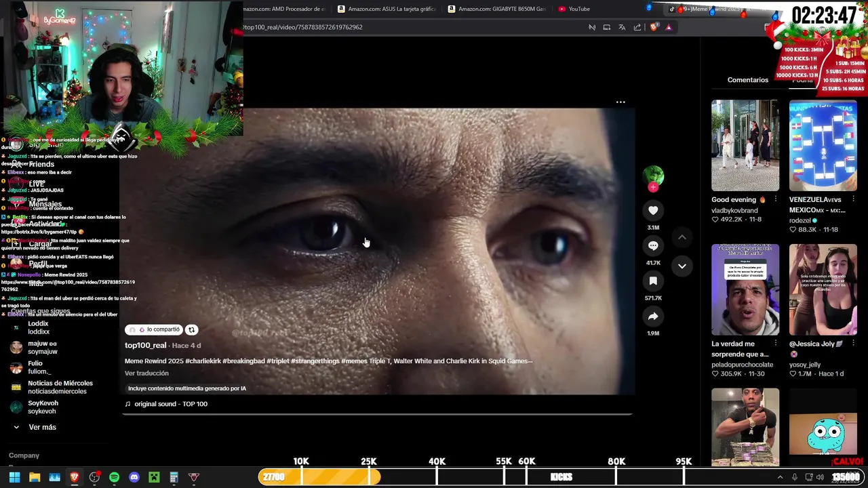Like the video with the heart icon
This screenshot has height=488, width=868.
[653, 211]
